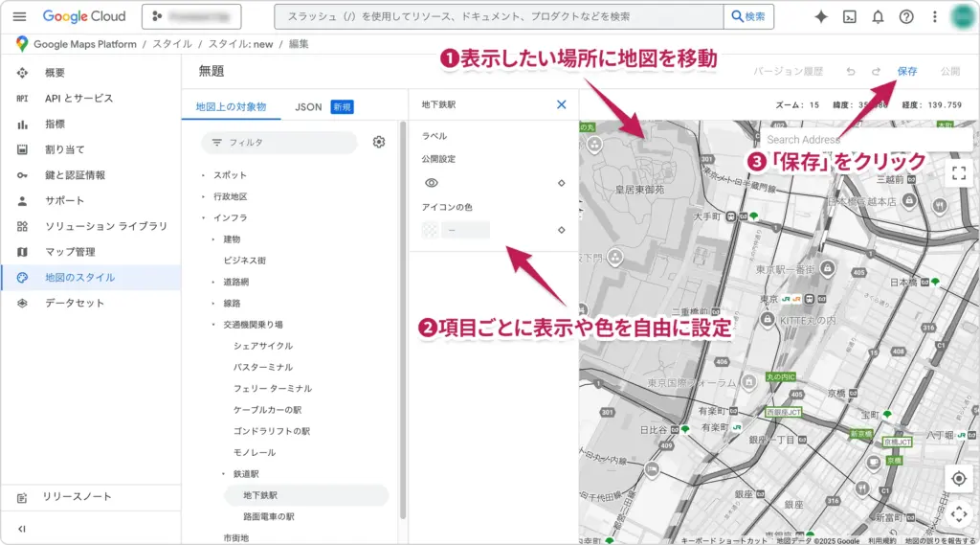Expand the 線路 tree item
This screenshot has width=980, height=545.
[213, 304]
